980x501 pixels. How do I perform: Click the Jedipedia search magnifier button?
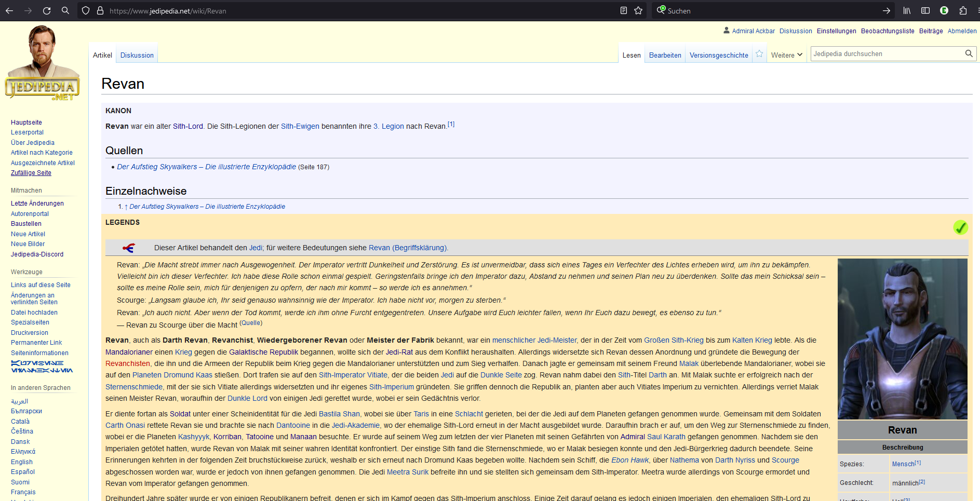click(969, 53)
